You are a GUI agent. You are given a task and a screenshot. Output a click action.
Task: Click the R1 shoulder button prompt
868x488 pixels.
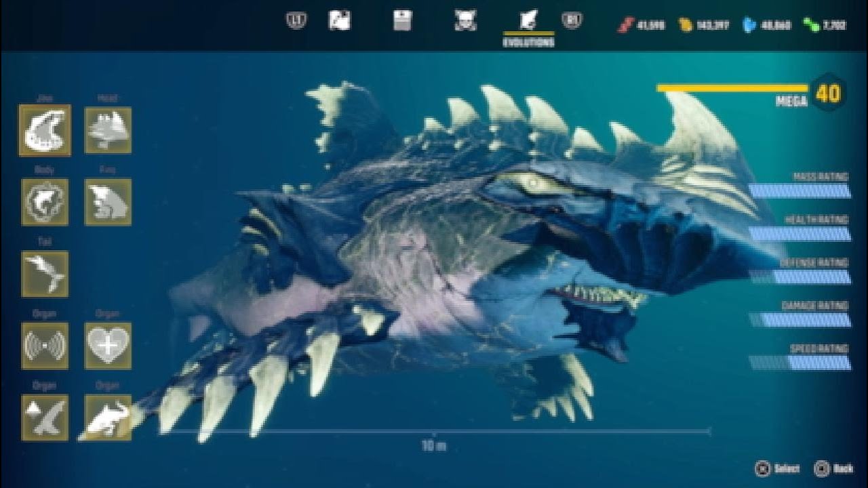pos(572,21)
